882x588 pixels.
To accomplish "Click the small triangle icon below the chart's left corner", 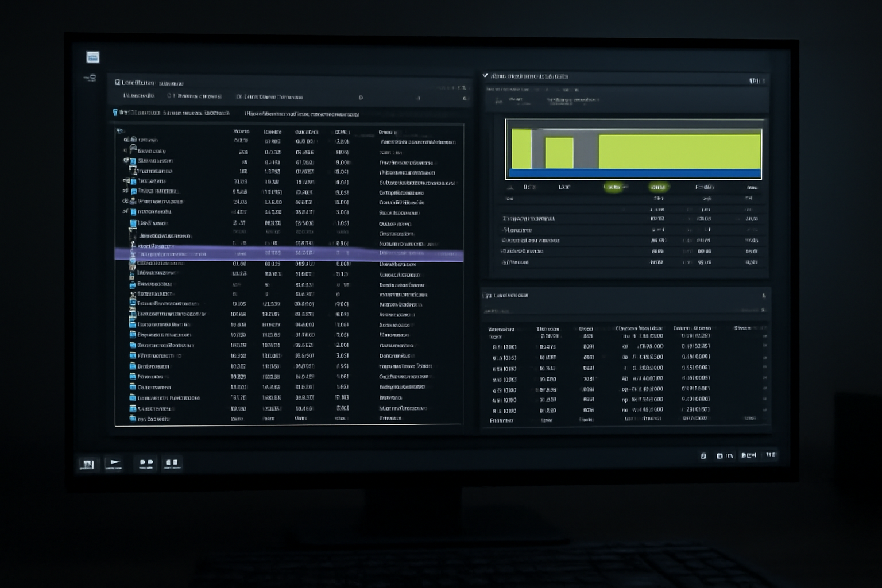I will (510, 187).
